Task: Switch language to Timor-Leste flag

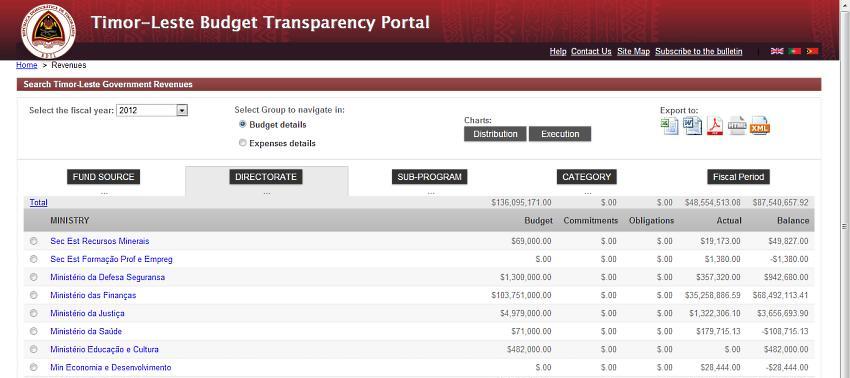Action: pos(812,51)
